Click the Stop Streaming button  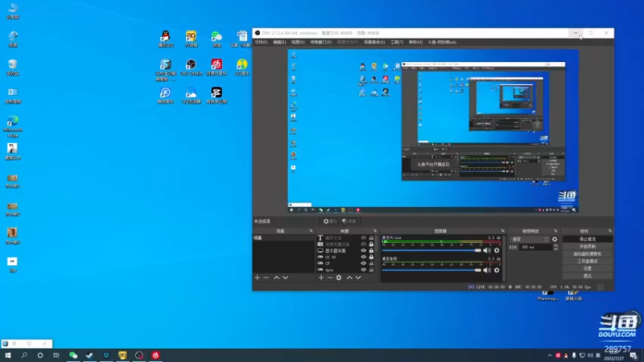(x=588, y=239)
